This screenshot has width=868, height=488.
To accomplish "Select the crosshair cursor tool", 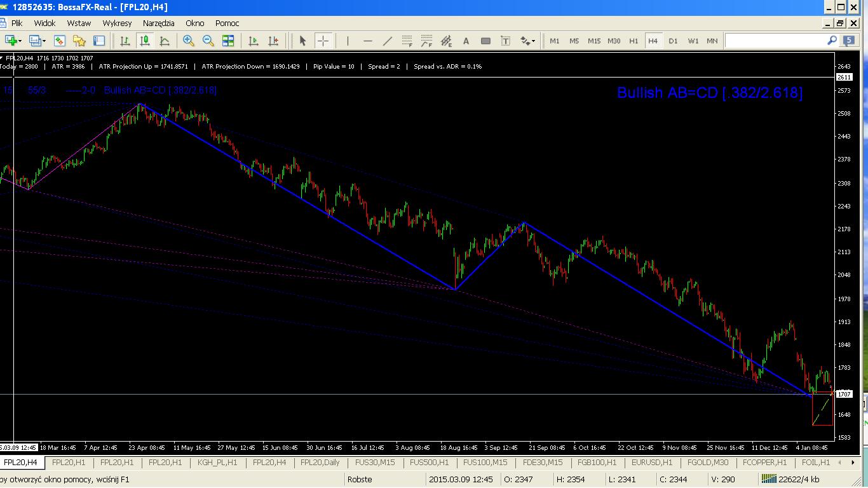I will 323,41.
